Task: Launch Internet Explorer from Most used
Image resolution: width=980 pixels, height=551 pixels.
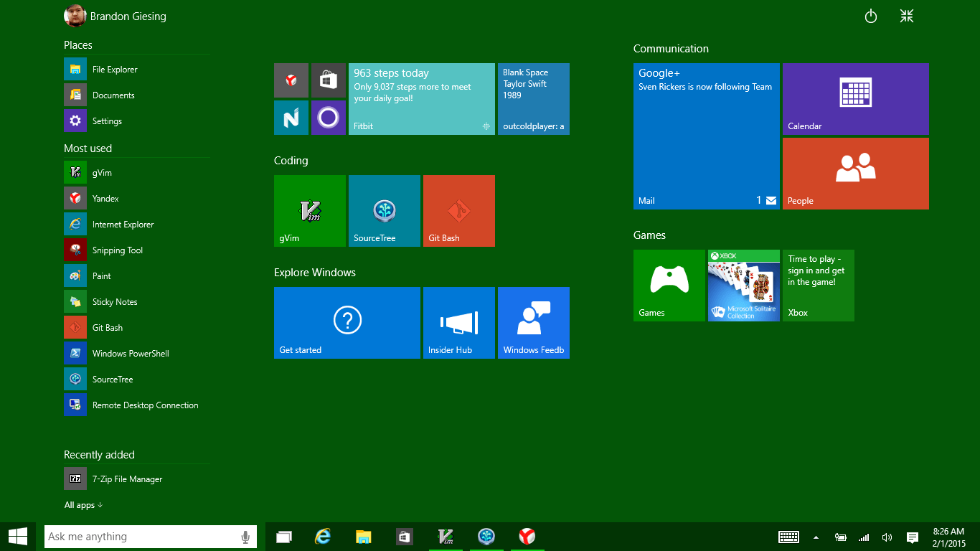Action: (137, 225)
